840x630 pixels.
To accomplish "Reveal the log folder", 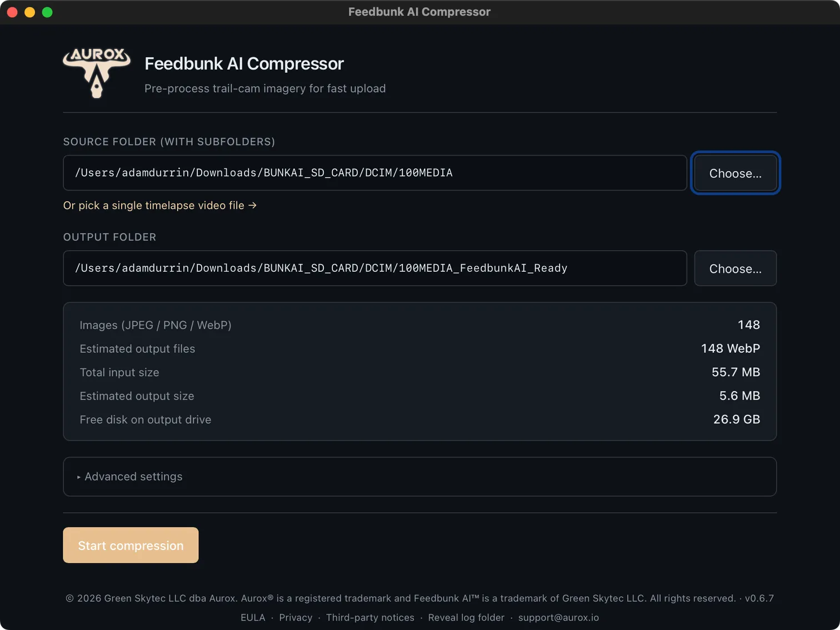I will click(x=466, y=617).
